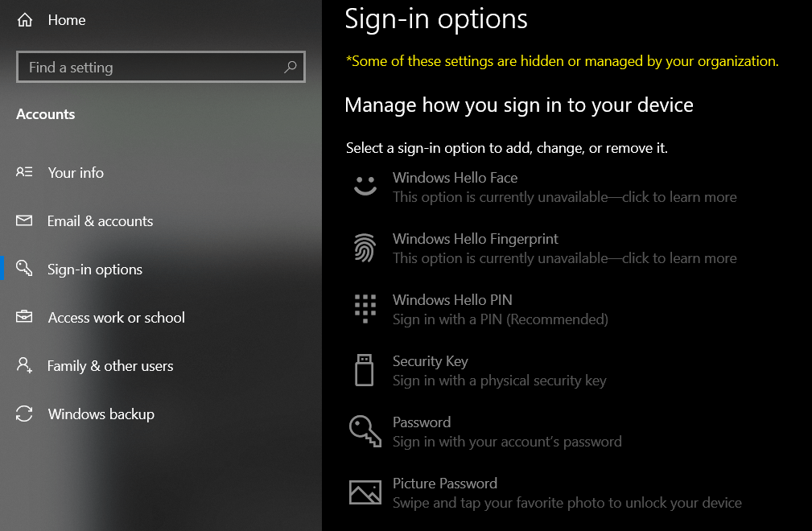Select the Security Key option title
The height and width of the screenshot is (531, 812).
click(431, 361)
